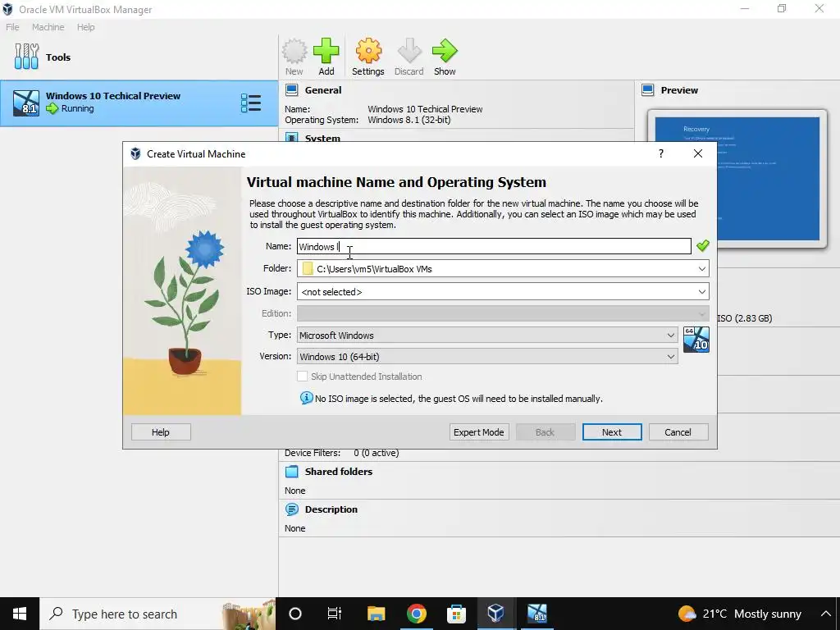The image size is (840, 630).
Task: Show hidden system tray icons chevron
Action: click(825, 614)
